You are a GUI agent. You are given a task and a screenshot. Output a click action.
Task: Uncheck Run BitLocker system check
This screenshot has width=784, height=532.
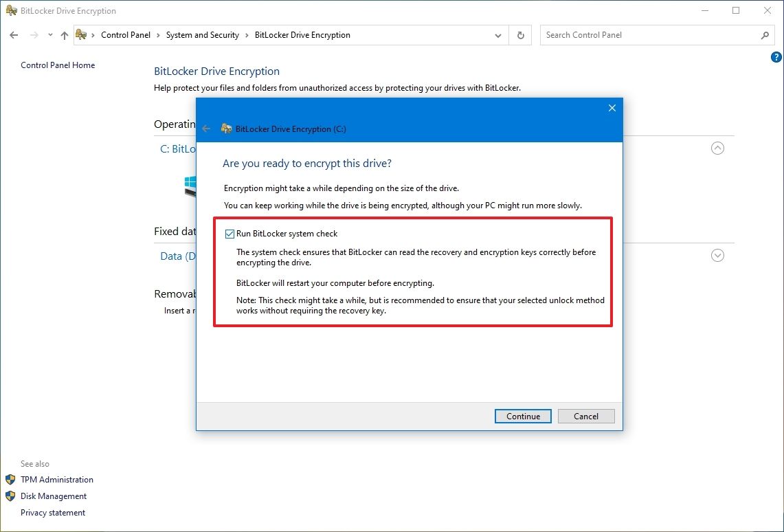pos(229,234)
